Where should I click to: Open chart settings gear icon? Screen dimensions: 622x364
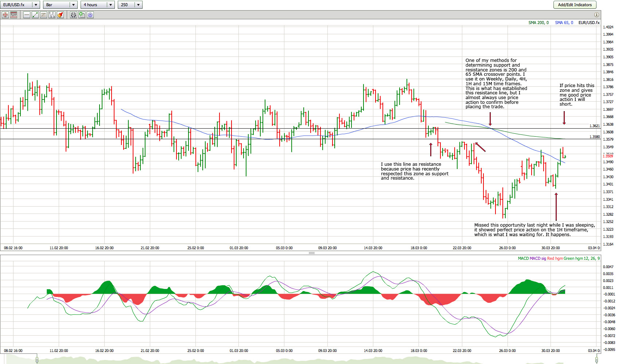coord(90,15)
